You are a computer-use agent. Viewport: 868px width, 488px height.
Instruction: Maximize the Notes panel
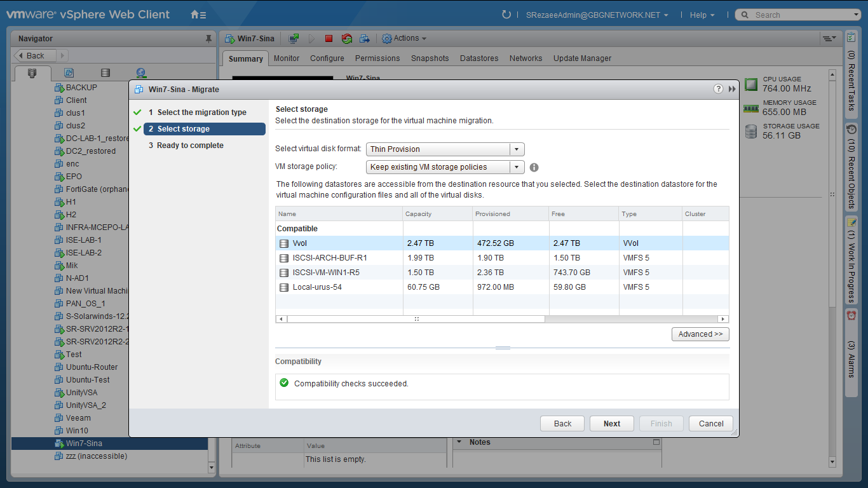coord(656,442)
